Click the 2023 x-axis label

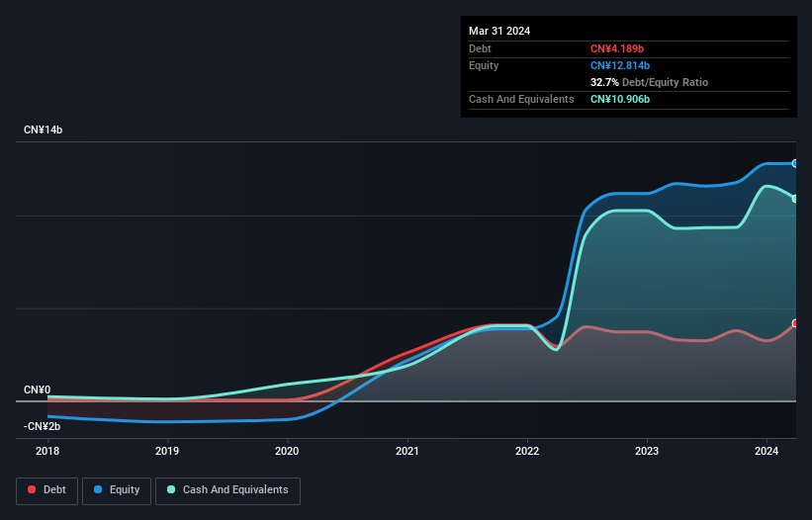click(647, 451)
